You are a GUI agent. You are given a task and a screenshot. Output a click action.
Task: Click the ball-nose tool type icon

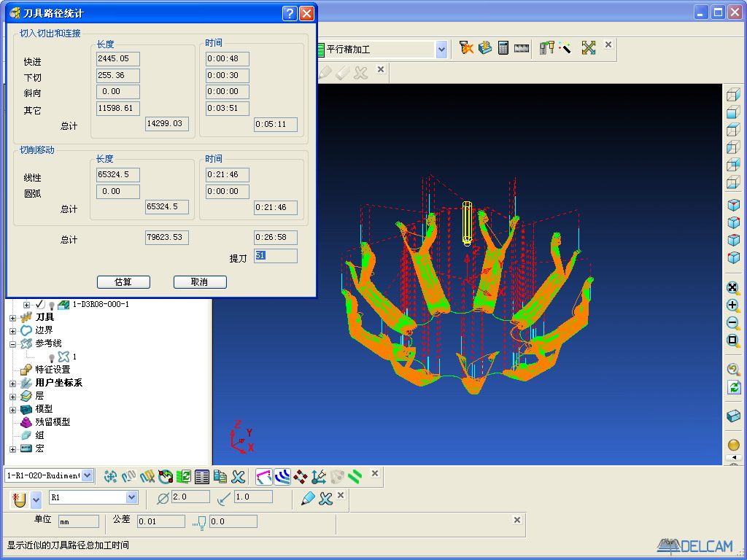click(20, 499)
